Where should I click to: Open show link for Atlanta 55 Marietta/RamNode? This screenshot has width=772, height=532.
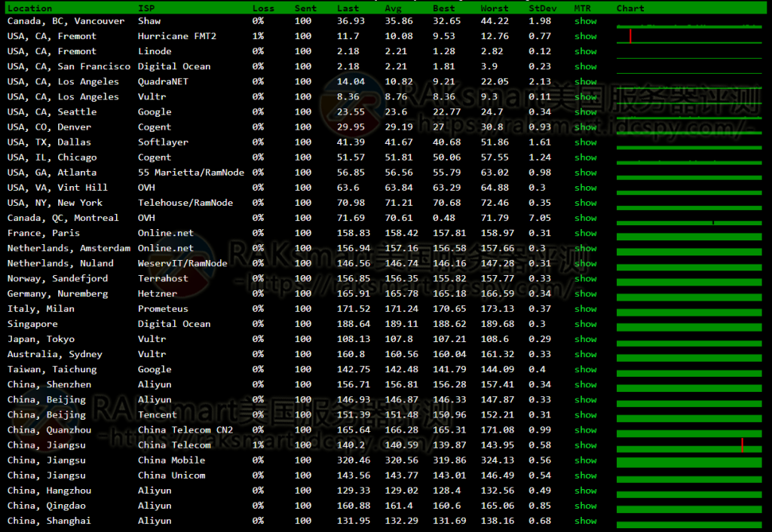[585, 173]
